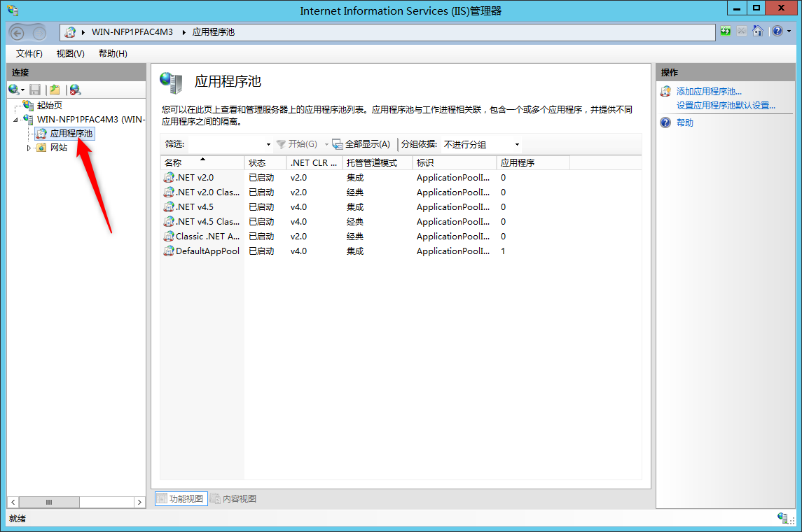Sort by the 状态 column header
Screen dimensions: 802x532
(265, 162)
